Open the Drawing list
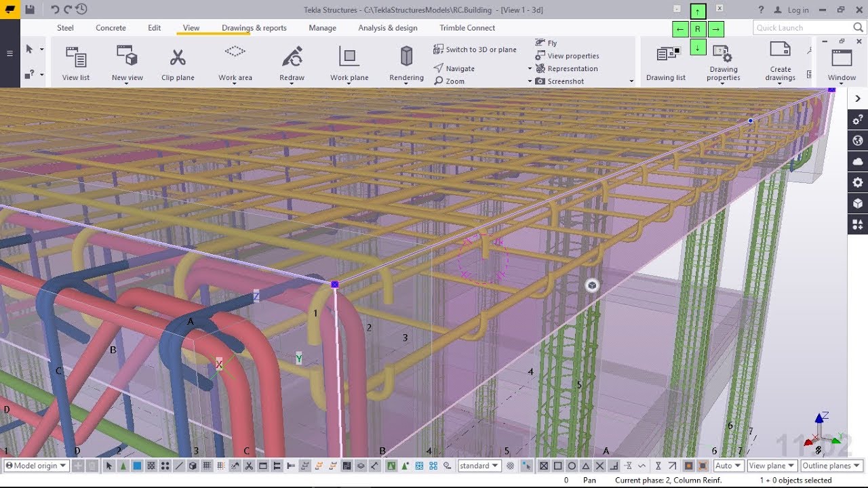 click(666, 62)
